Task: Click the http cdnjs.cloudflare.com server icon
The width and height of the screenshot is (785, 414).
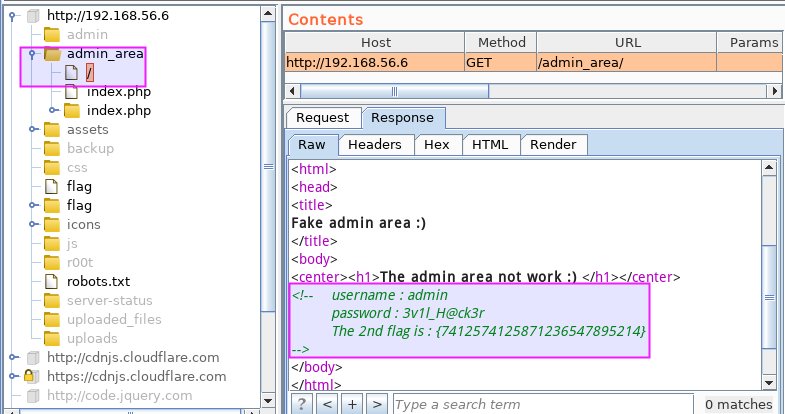Action: (x=33, y=358)
